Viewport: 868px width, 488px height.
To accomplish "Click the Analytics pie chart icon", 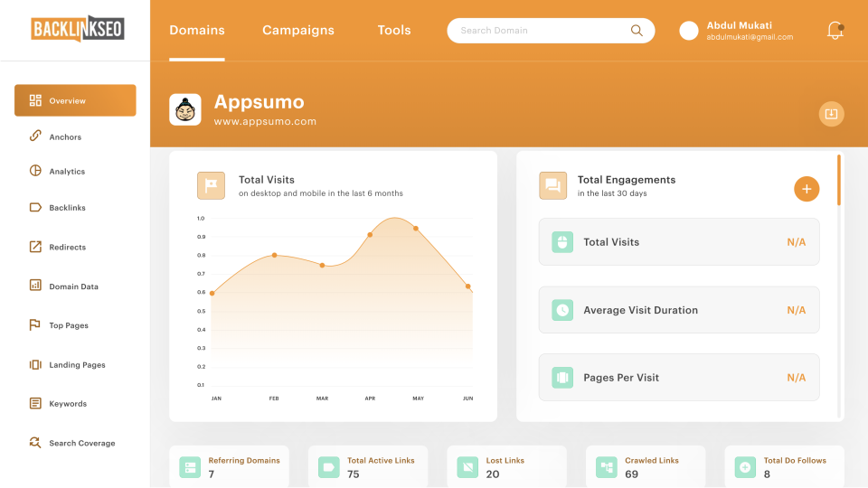I will [35, 171].
